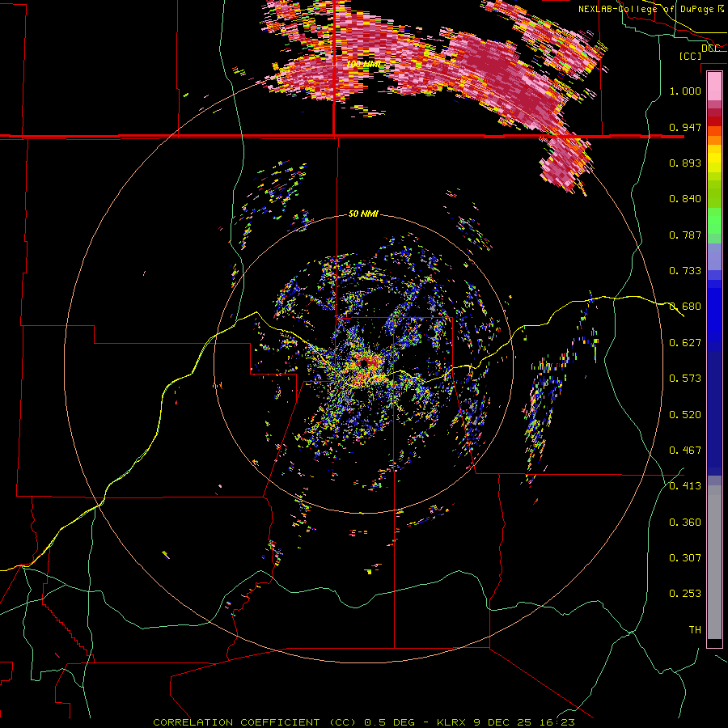Image resolution: width=728 pixels, height=728 pixels.
Task: Pick the light pink color bar segment
Action: pos(714,86)
